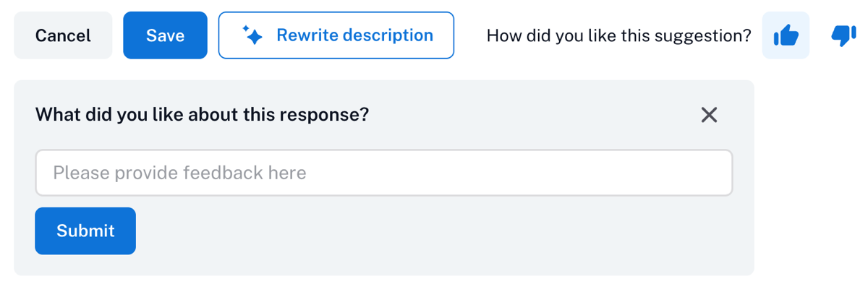This screenshot has height=292, width=868.
Task: Ask AI to rewrite the description
Action: tap(336, 35)
